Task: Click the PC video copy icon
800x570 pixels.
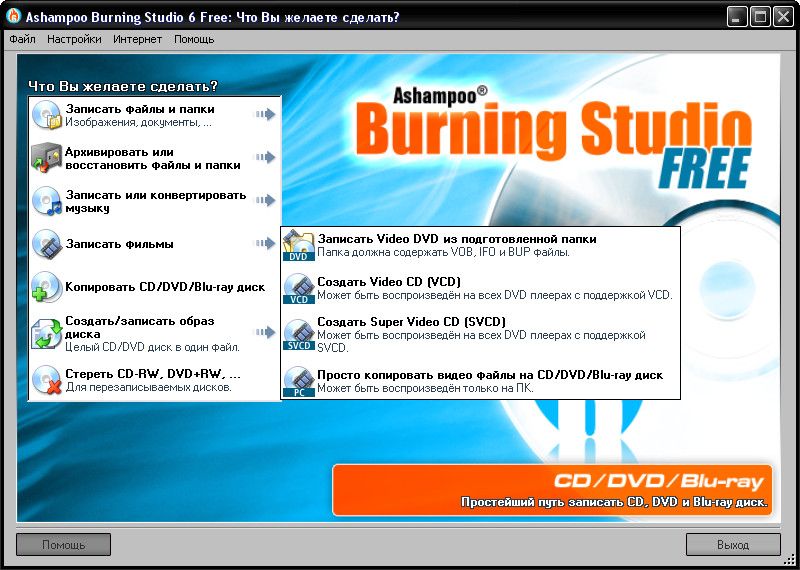Action: point(299,381)
